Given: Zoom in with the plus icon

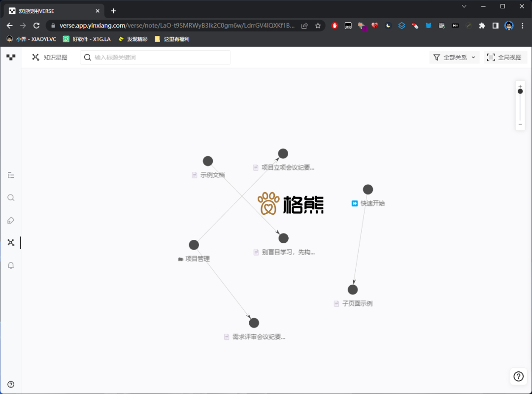Looking at the screenshot, I should pyautogui.click(x=520, y=86).
